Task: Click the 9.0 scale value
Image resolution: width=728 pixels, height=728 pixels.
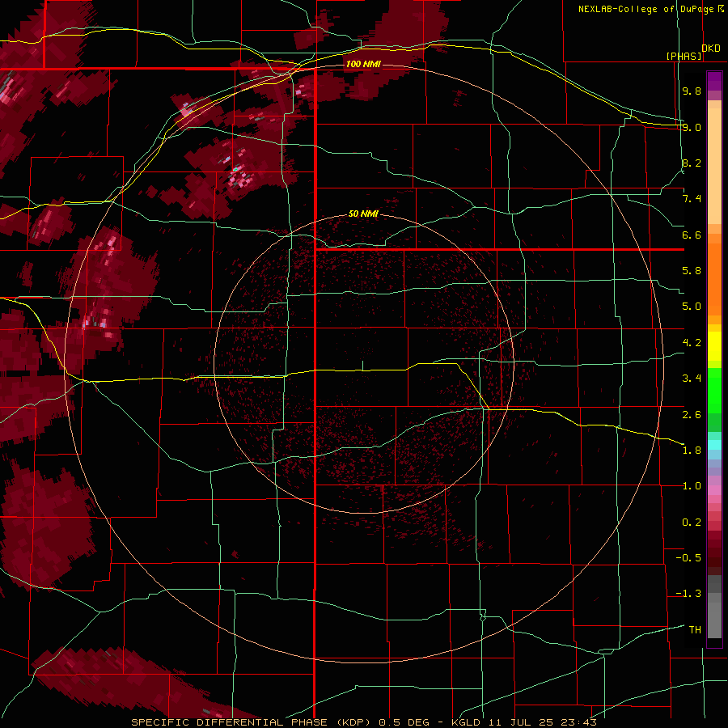Action: [692, 127]
